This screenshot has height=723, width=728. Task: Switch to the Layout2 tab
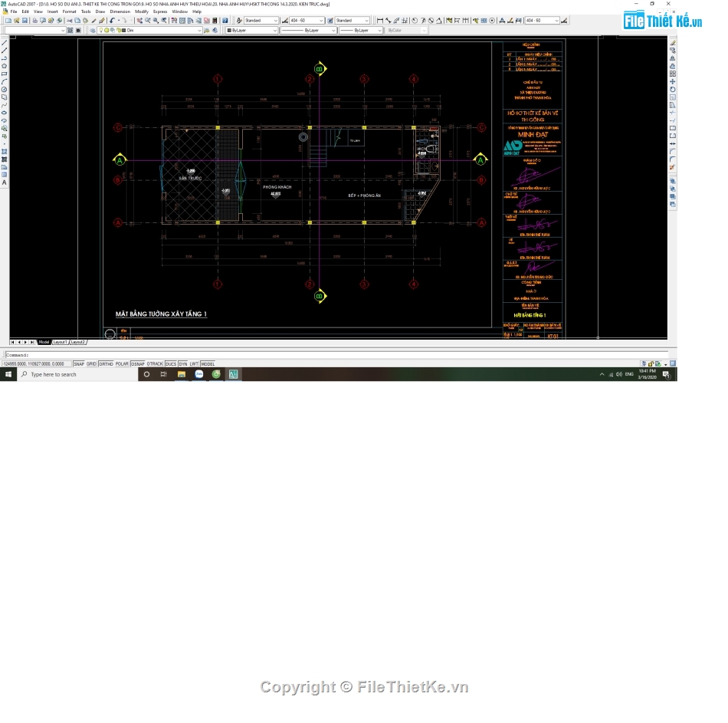[x=78, y=342]
